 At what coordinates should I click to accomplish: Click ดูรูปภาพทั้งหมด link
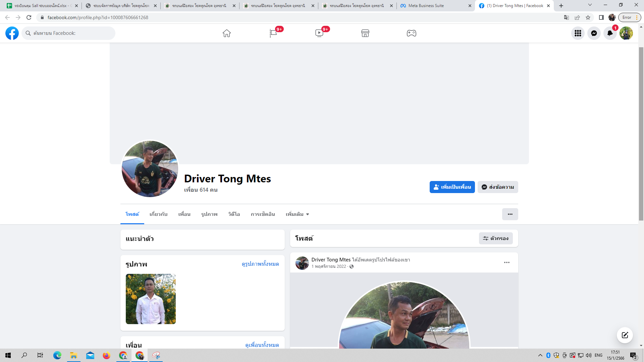point(260,264)
